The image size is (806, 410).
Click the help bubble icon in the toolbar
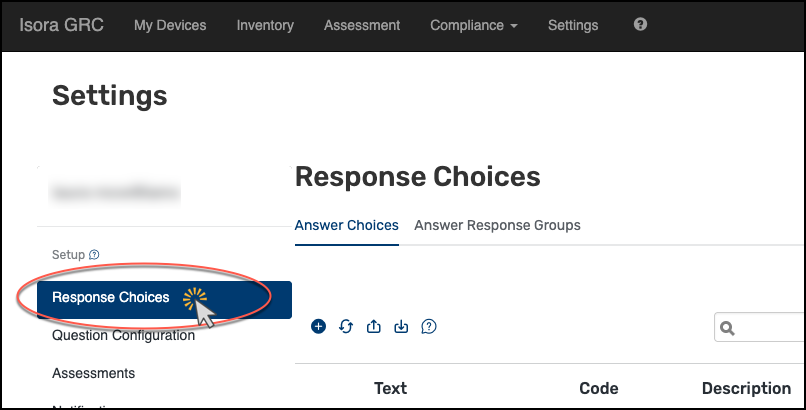(429, 326)
